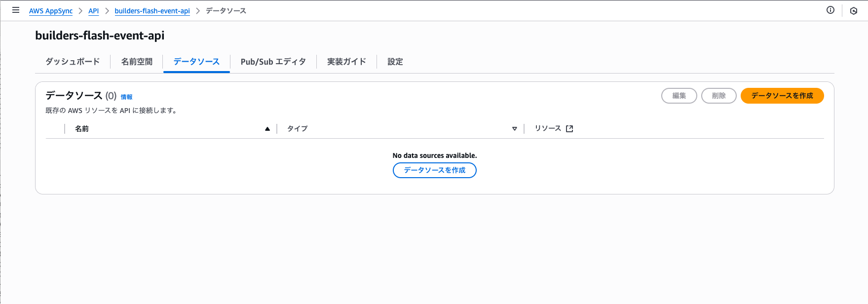Click the hexagon icon in top-right corner
This screenshot has width=868, height=304.
[854, 11]
